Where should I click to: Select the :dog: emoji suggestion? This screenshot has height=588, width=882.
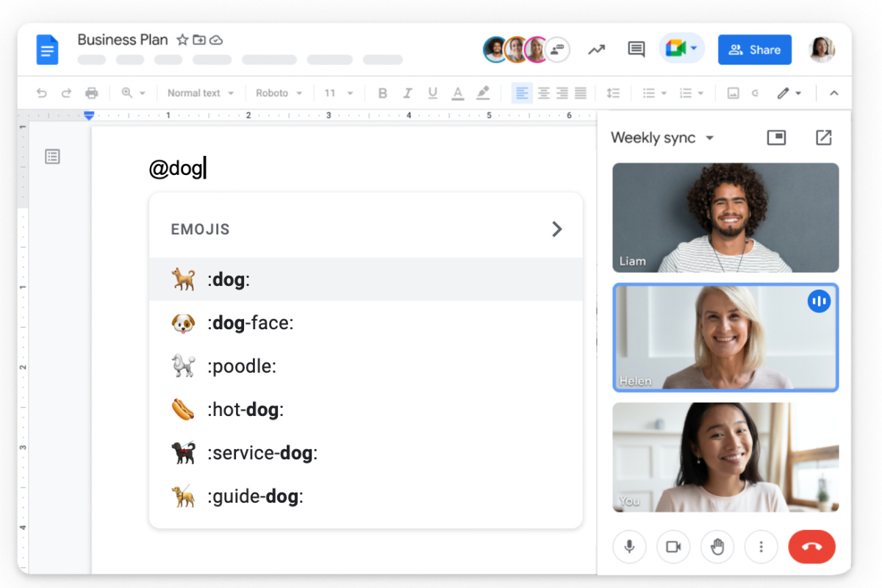366,279
